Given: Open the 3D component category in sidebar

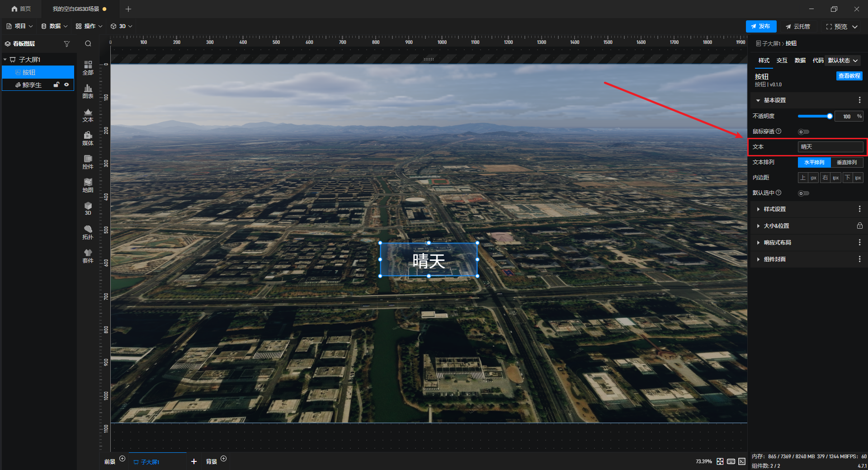Looking at the screenshot, I should click(88, 208).
